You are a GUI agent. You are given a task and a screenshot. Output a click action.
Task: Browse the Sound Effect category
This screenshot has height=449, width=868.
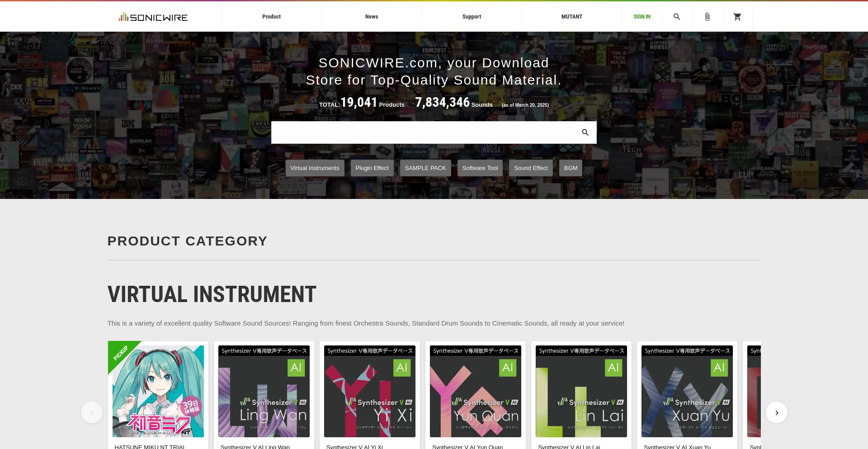(530, 168)
